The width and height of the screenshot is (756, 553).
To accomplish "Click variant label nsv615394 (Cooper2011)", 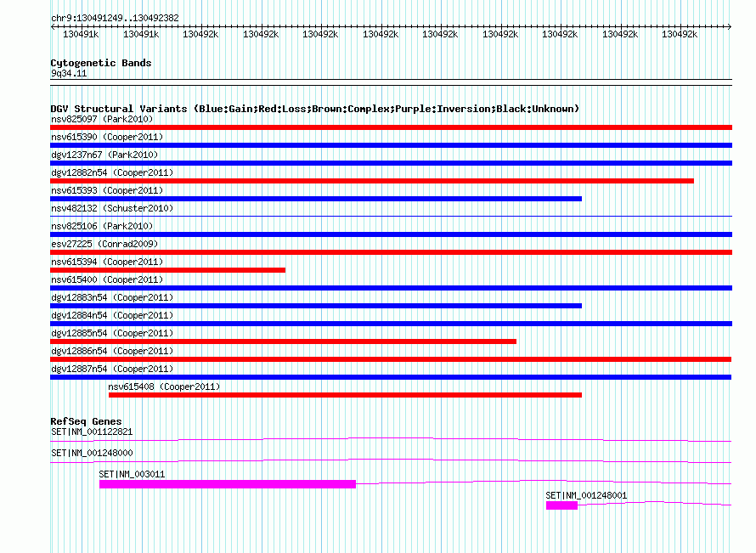I will (x=107, y=262).
